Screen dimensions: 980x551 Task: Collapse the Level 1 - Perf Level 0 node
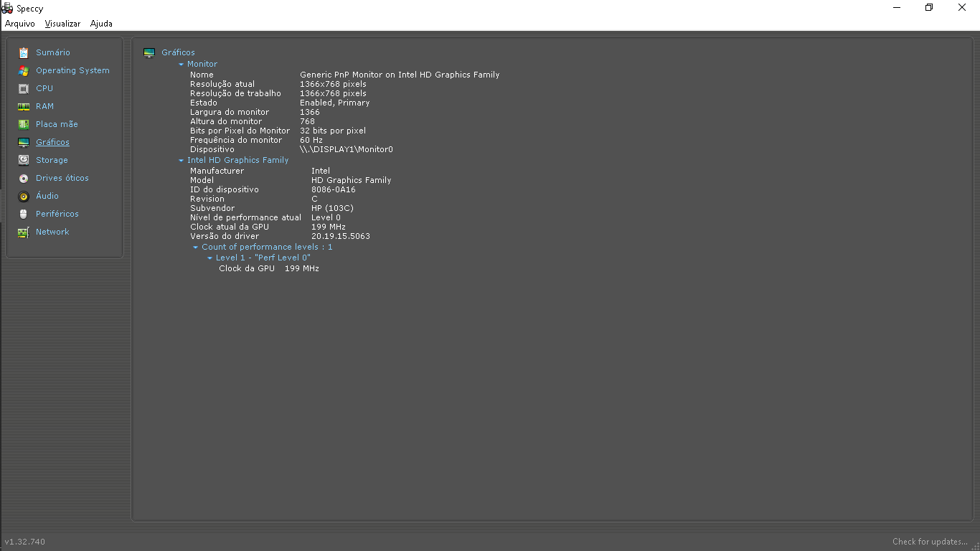point(210,258)
